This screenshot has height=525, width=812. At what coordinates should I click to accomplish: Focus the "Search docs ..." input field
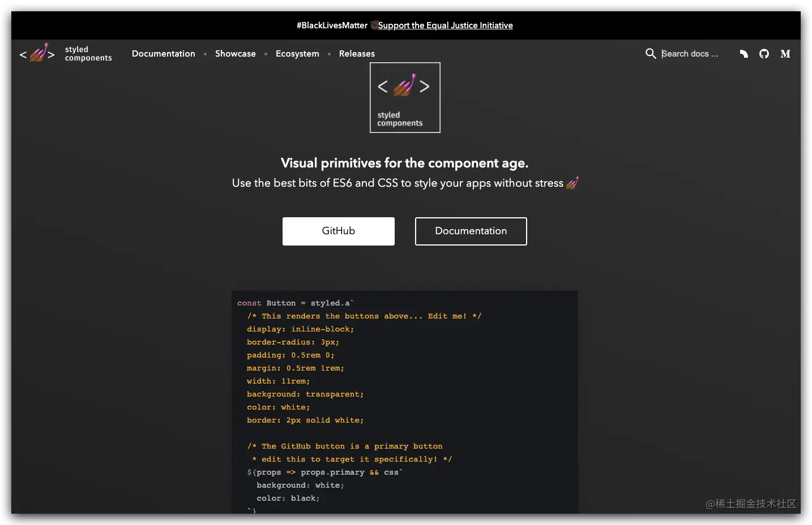tap(690, 54)
